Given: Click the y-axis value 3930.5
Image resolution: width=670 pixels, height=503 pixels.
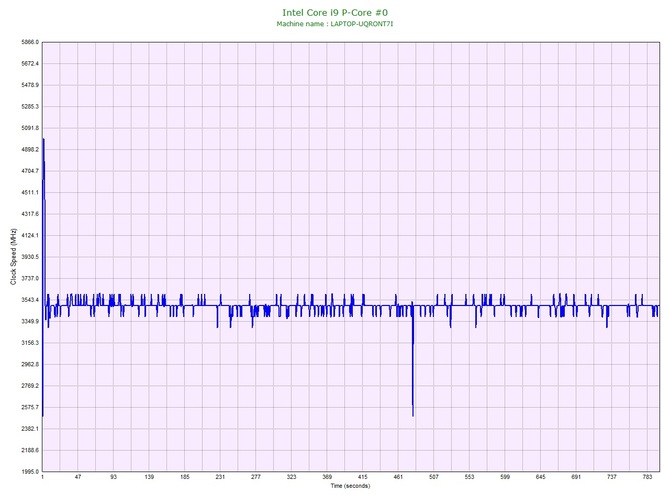Looking at the screenshot, I should [30, 257].
